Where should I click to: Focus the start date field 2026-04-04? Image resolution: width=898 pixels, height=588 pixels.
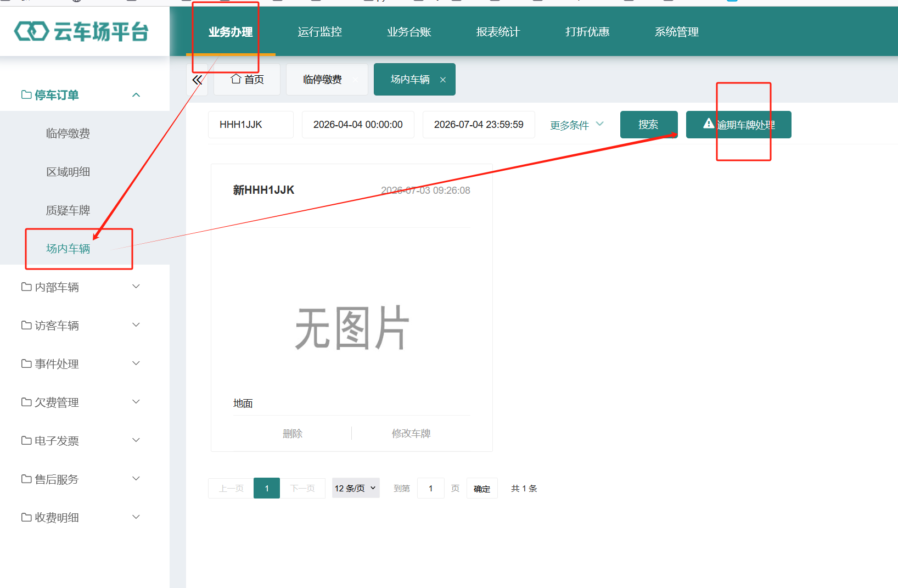pos(358,125)
